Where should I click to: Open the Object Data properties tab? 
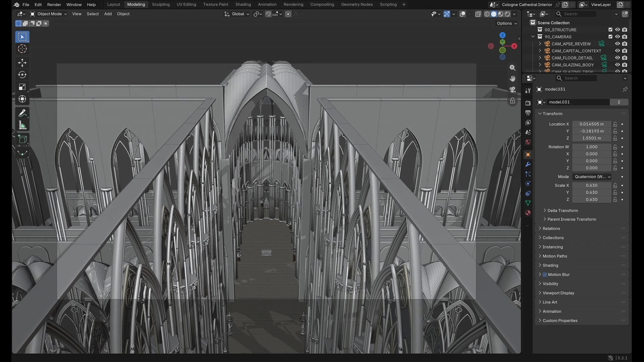[x=528, y=203]
